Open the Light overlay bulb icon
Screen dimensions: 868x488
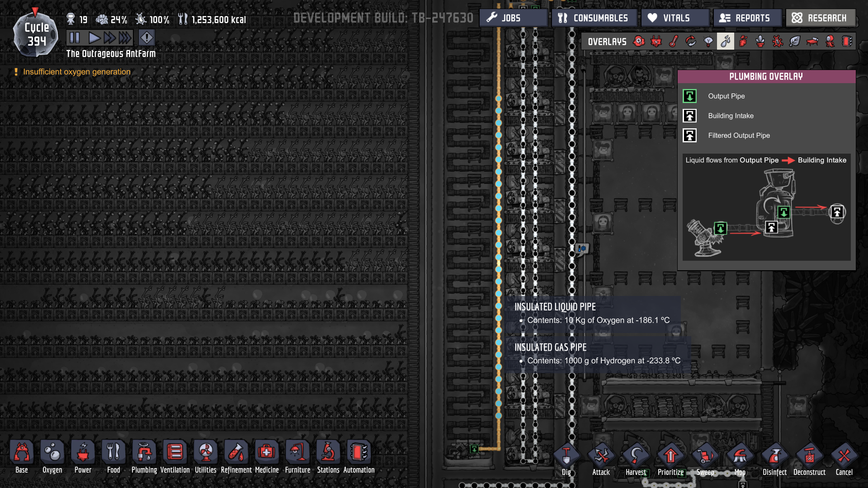(x=708, y=42)
